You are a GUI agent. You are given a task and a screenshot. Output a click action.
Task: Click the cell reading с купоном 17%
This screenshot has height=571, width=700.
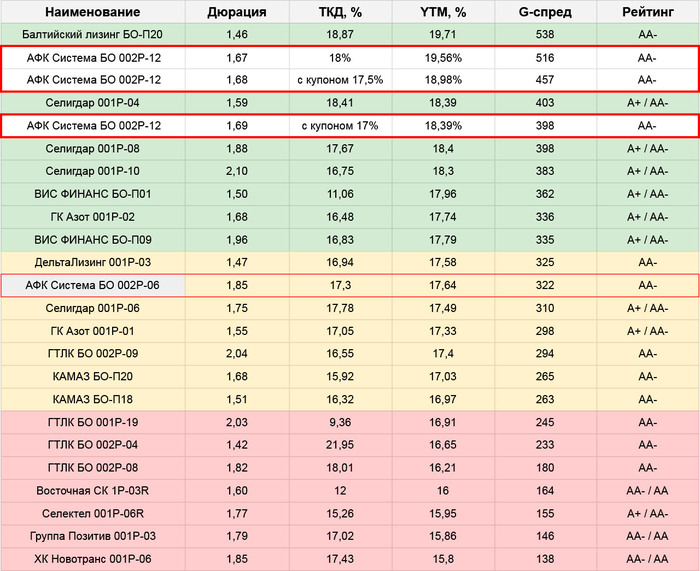click(x=339, y=125)
